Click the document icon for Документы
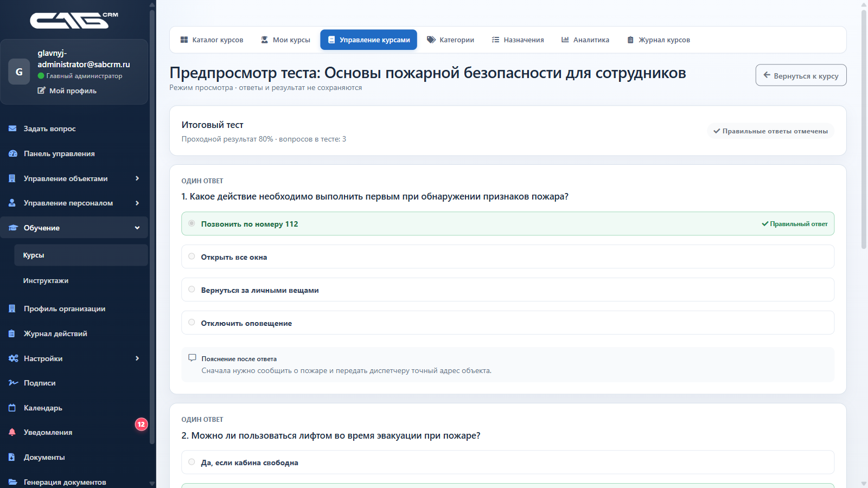 [12, 457]
